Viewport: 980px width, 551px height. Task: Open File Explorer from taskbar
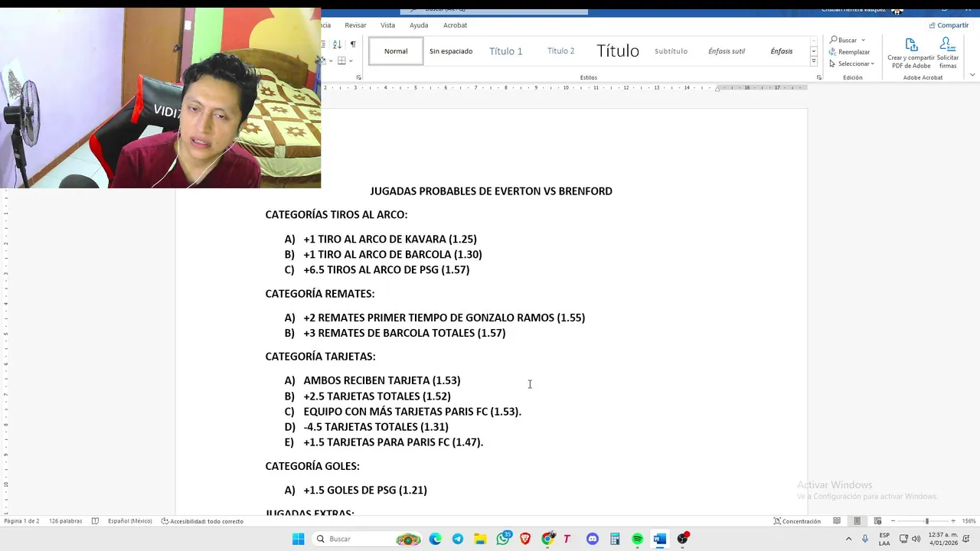pos(480,539)
